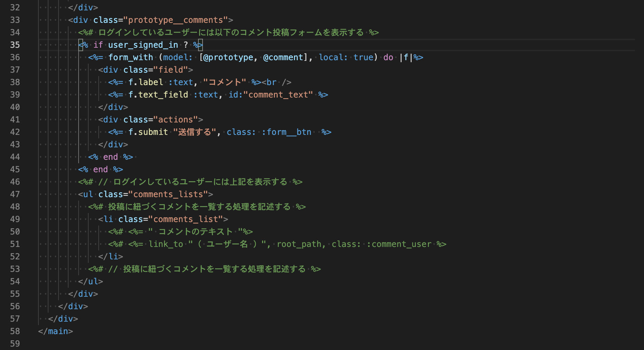644x350 pixels.
Task: Click line number 58 in the gutter
Action: (x=15, y=331)
